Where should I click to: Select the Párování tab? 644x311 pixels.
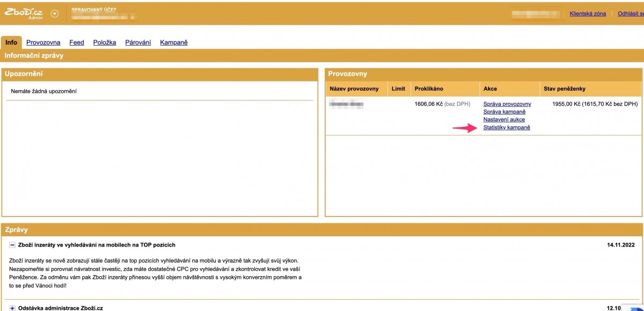[x=138, y=42]
